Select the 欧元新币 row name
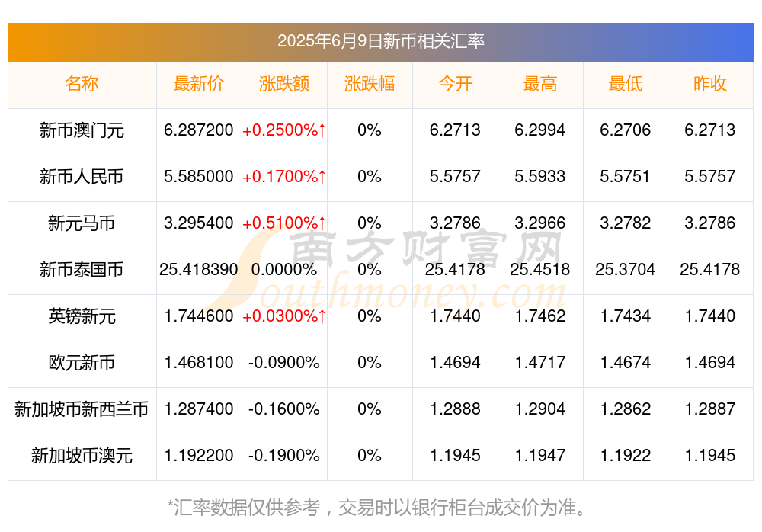Viewport: 762px width, 532px height. pyautogui.click(x=82, y=363)
